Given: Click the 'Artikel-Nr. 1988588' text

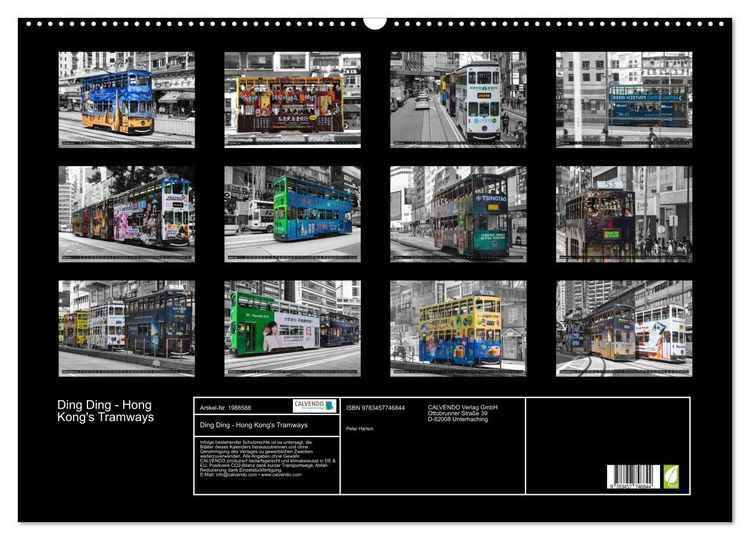Looking at the screenshot, I should [x=225, y=408].
